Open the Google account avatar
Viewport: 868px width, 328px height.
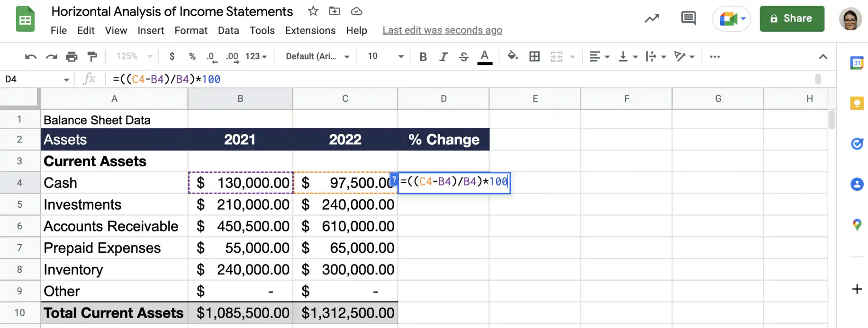pos(850,19)
